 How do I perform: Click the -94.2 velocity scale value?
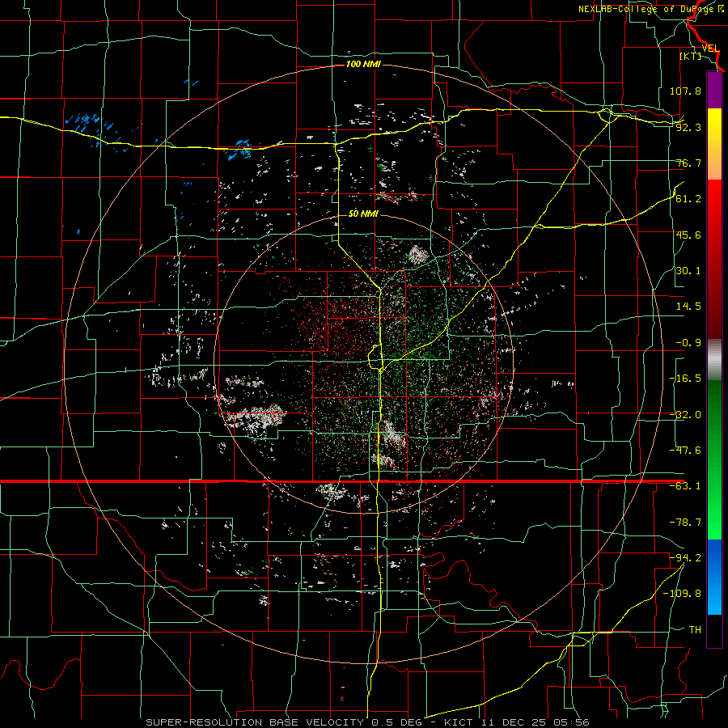pyautogui.click(x=685, y=558)
